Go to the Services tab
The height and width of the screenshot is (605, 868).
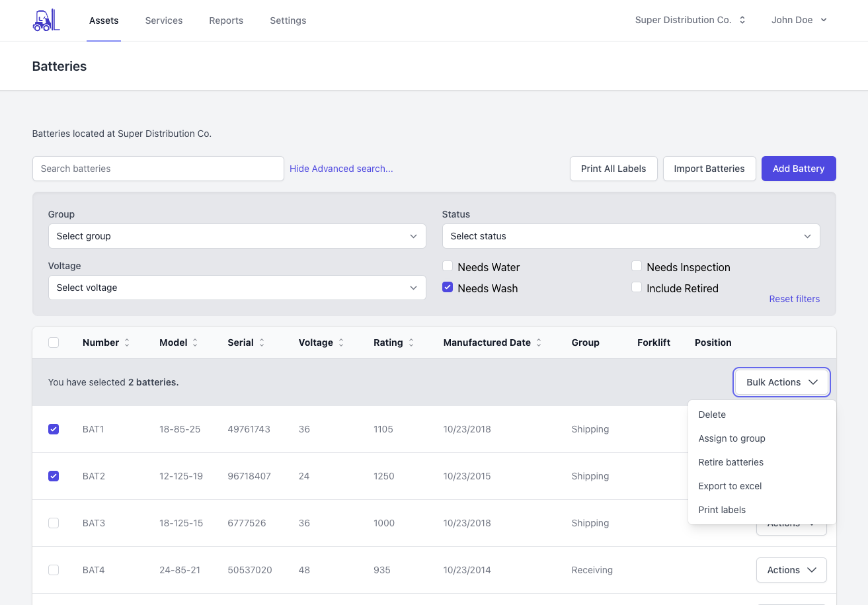click(164, 20)
